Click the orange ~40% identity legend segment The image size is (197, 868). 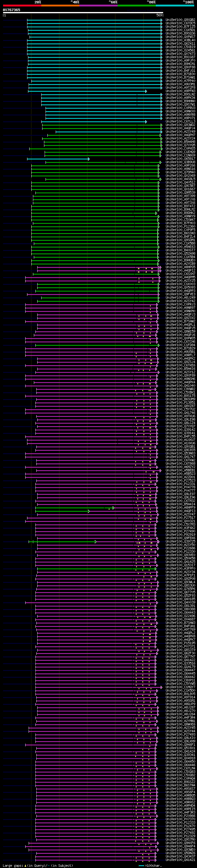click(x=60, y=6)
